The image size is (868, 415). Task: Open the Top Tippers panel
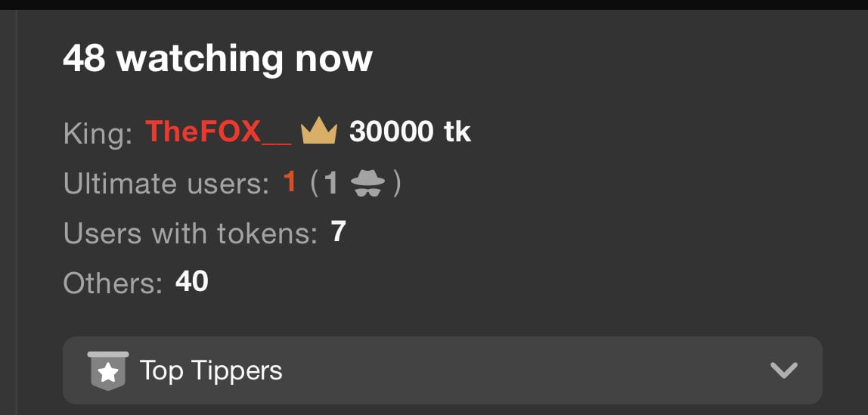coord(442,370)
